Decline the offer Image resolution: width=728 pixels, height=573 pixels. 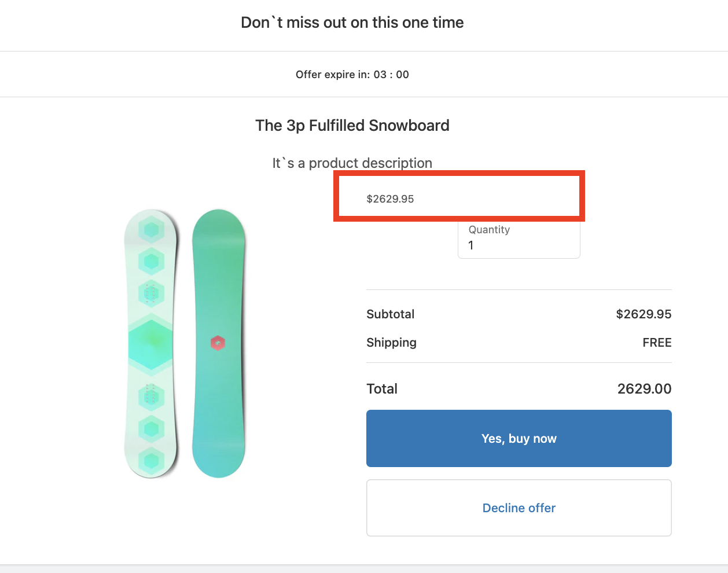pos(519,508)
